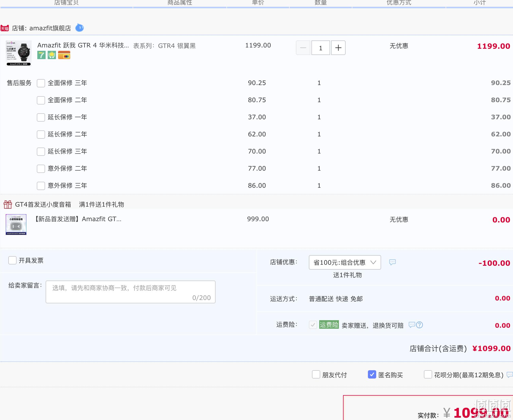The height and width of the screenshot is (420, 513).
Task: Click the green 7-day return badge
Action: 41,55
